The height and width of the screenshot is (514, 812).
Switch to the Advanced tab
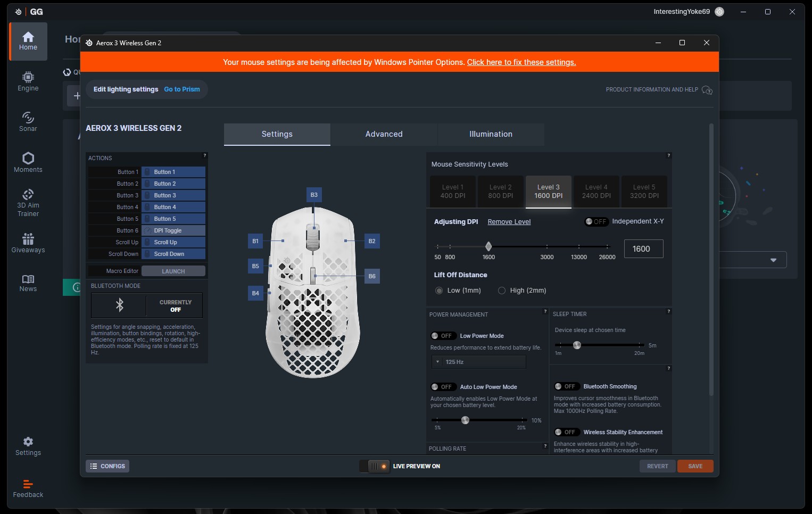(x=384, y=134)
